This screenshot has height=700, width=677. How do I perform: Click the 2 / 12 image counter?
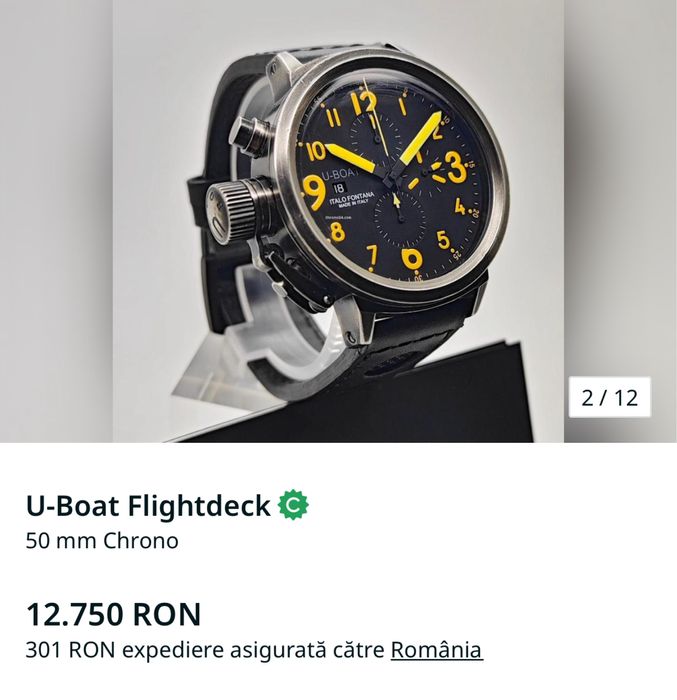[x=610, y=397]
